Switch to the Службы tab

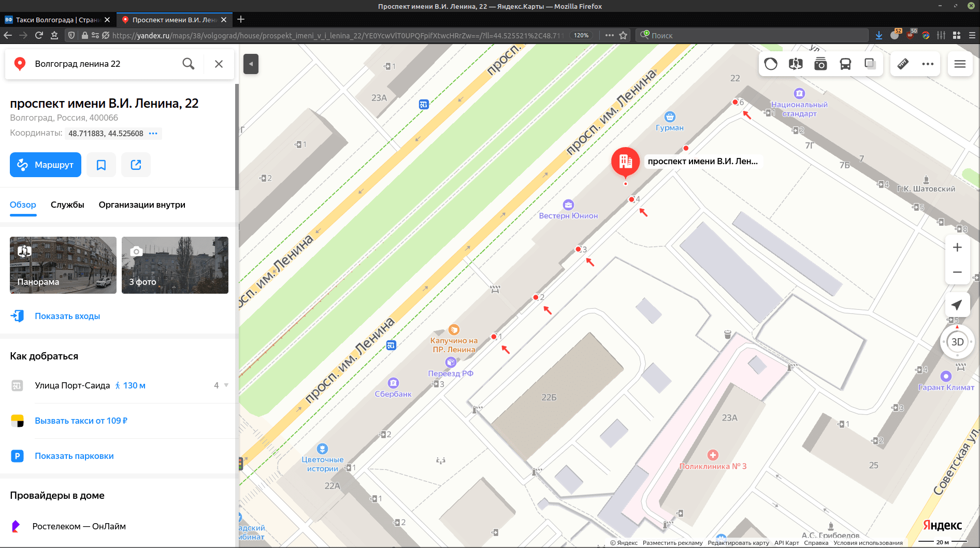tap(67, 205)
